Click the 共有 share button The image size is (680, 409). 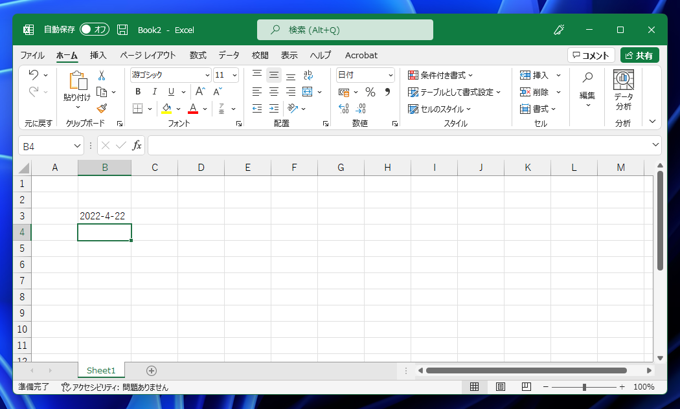(639, 56)
